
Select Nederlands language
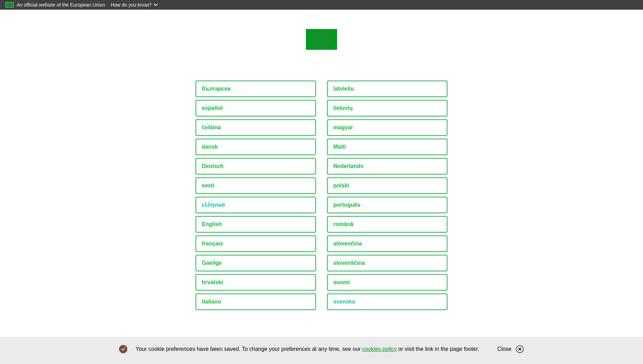pyautogui.click(x=387, y=166)
